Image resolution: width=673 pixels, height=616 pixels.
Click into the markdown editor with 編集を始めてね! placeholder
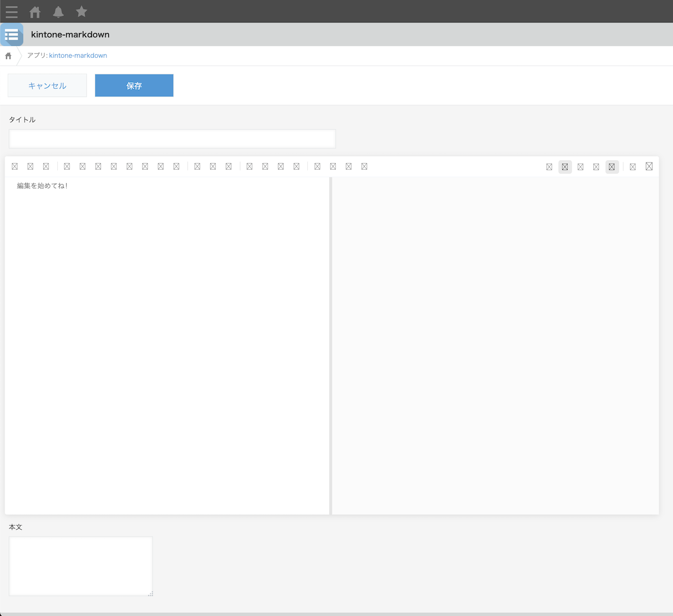click(167, 346)
